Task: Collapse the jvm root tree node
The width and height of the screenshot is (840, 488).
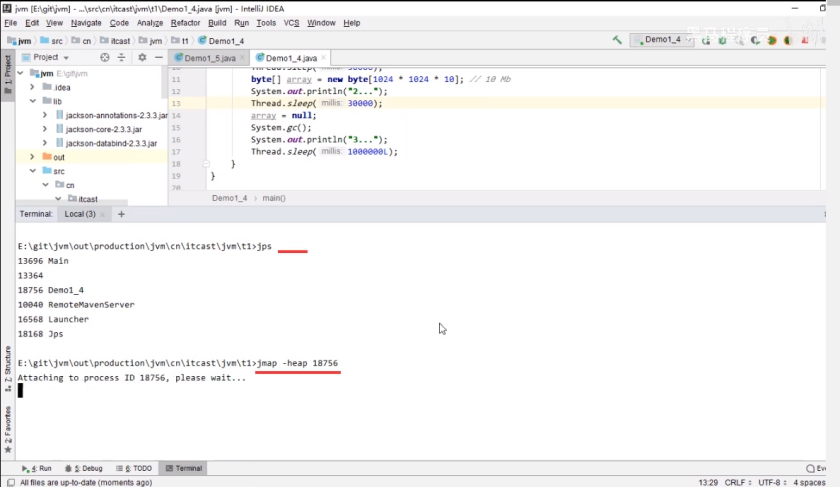Action: pos(20,73)
